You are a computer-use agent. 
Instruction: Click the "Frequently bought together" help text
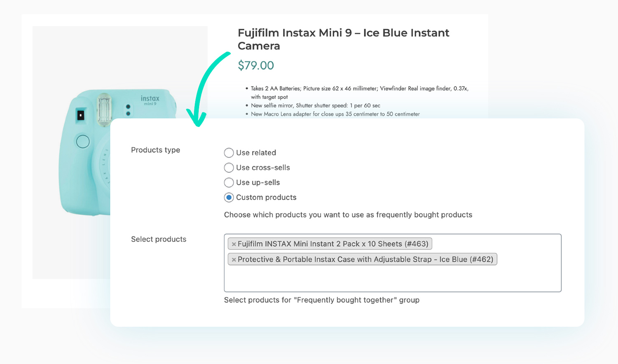coord(321,300)
